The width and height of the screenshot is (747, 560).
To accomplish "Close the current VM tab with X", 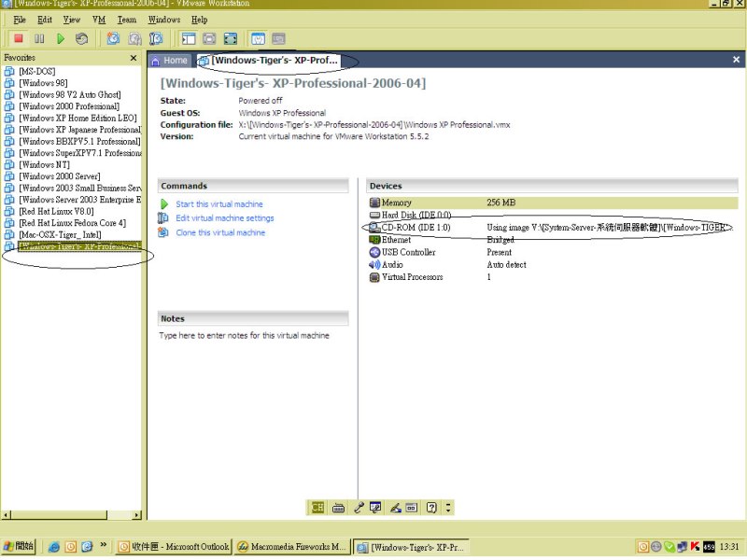I will [x=736, y=60].
